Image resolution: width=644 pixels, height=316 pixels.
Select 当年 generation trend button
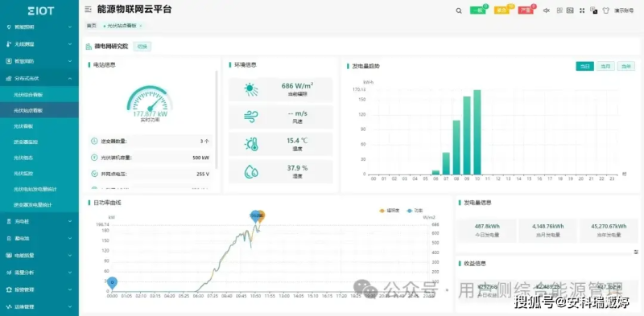coord(625,66)
